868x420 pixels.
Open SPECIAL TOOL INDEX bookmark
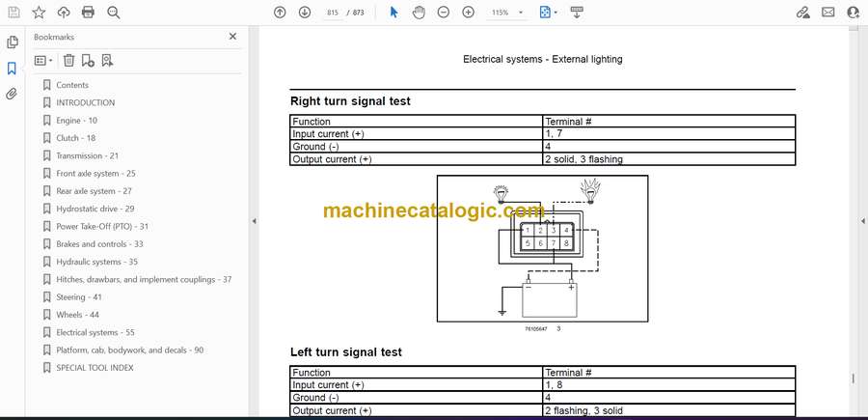95,368
